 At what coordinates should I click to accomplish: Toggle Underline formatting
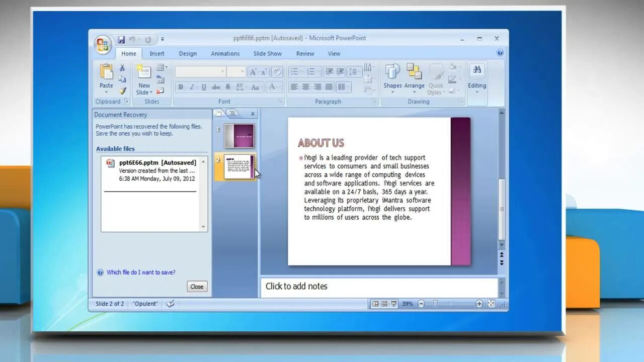(x=203, y=87)
